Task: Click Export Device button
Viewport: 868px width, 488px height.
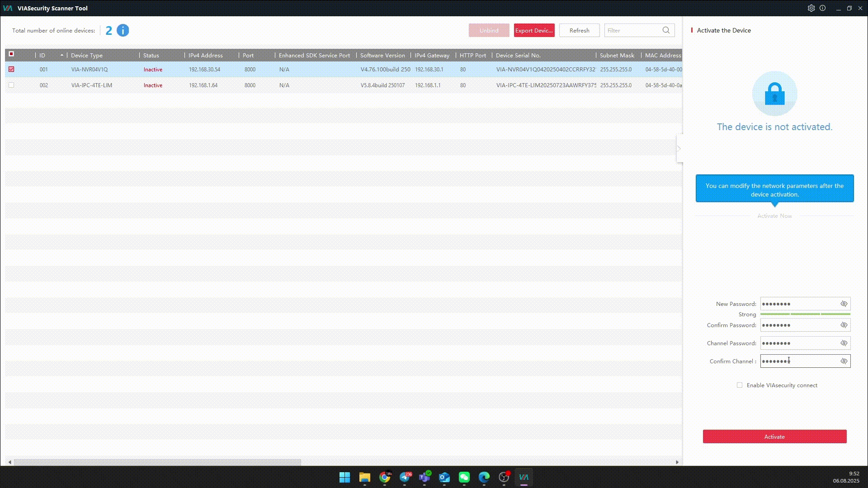Action: point(534,30)
